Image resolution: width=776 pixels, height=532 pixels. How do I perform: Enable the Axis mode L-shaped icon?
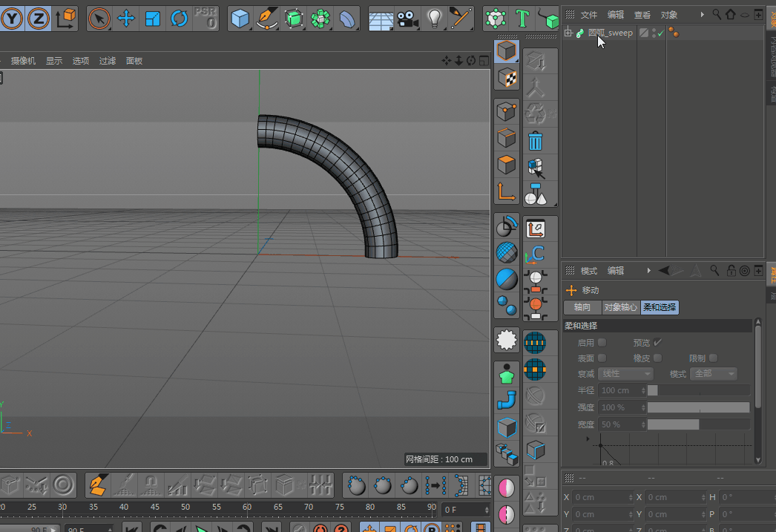506,191
